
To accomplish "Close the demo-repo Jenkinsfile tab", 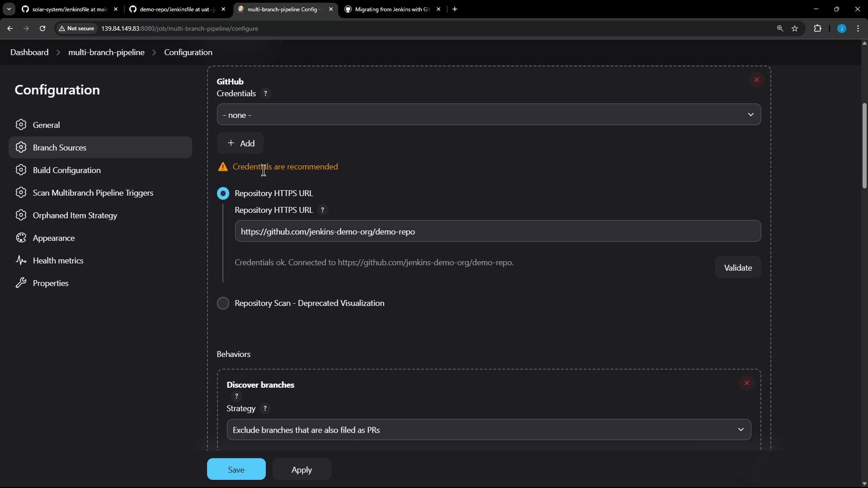I will click(223, 9).
